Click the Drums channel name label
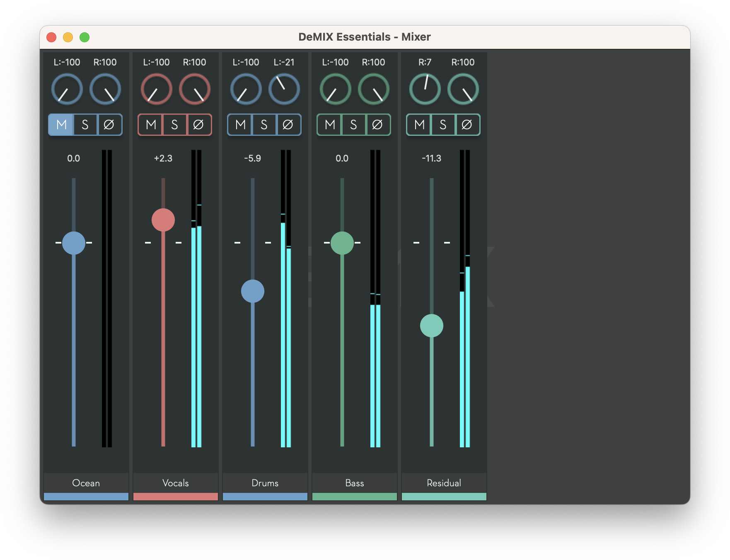The image size is (730, 560). click(x=265, y=483)
